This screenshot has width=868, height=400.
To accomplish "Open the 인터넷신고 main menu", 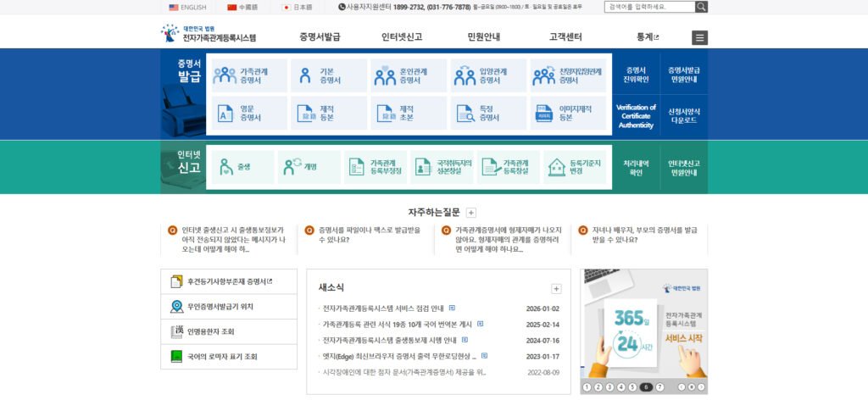I will pyautogui.click(x=402, y=37).
